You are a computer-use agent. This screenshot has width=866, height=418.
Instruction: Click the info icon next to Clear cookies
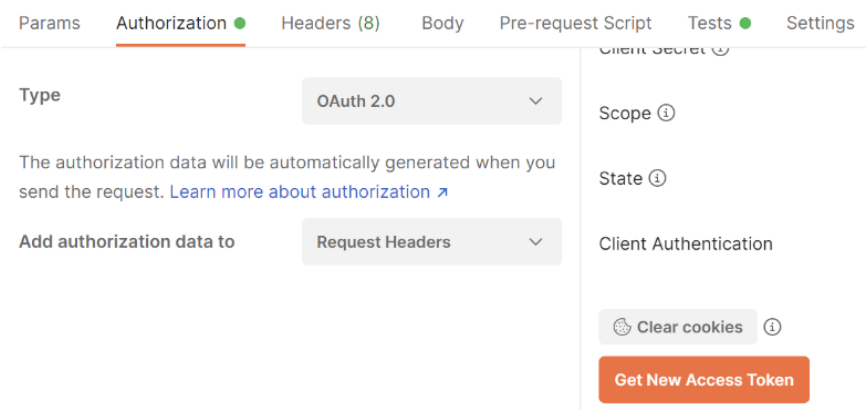(x=772, y=327)
